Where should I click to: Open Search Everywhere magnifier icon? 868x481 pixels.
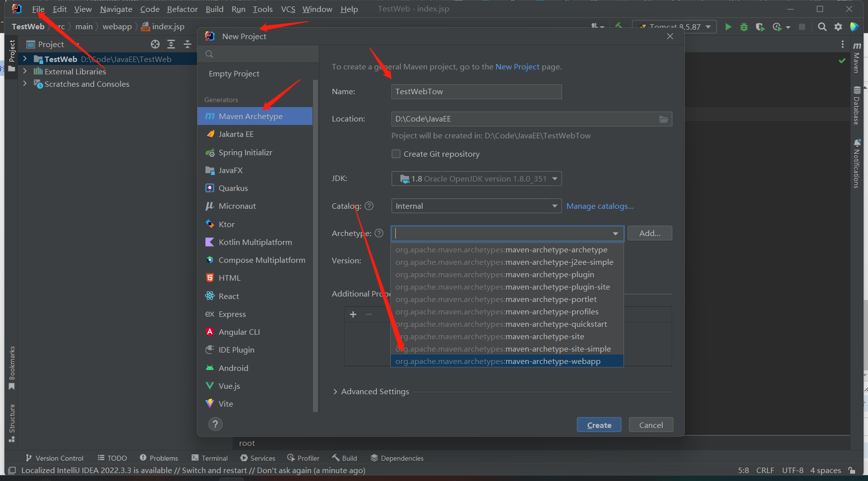(822, 27)
